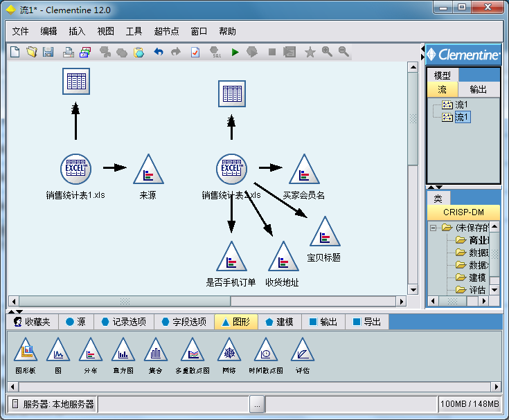
Task: Switch to the 源 palette tab
Action: click(76, 322)
